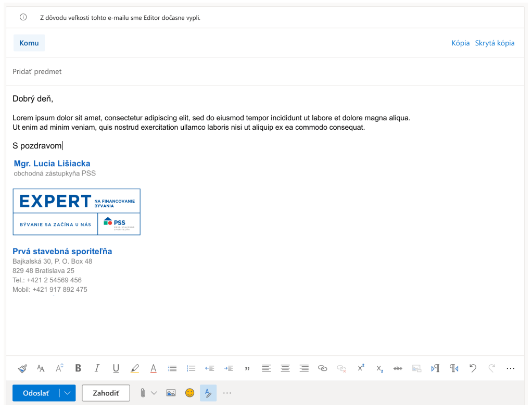Undo the last change
The height and width of the screenshot is (410, 532).
coord(473,368)
